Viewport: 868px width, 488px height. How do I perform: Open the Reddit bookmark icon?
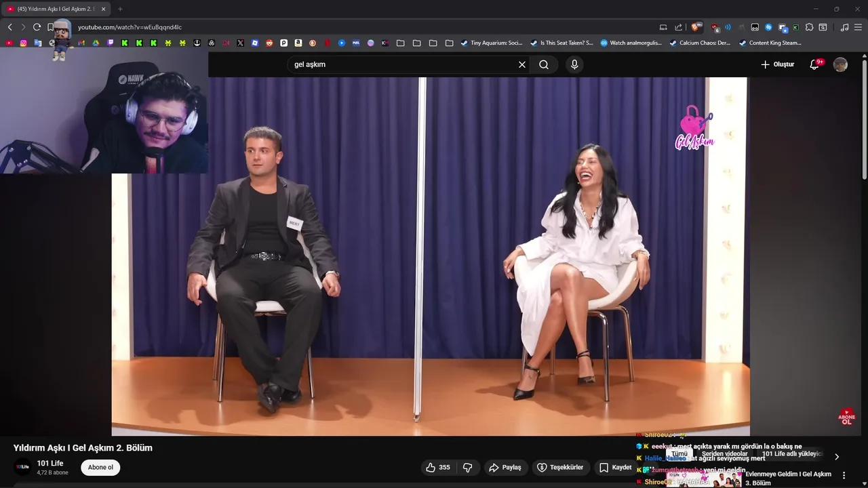tap(269, 43)
